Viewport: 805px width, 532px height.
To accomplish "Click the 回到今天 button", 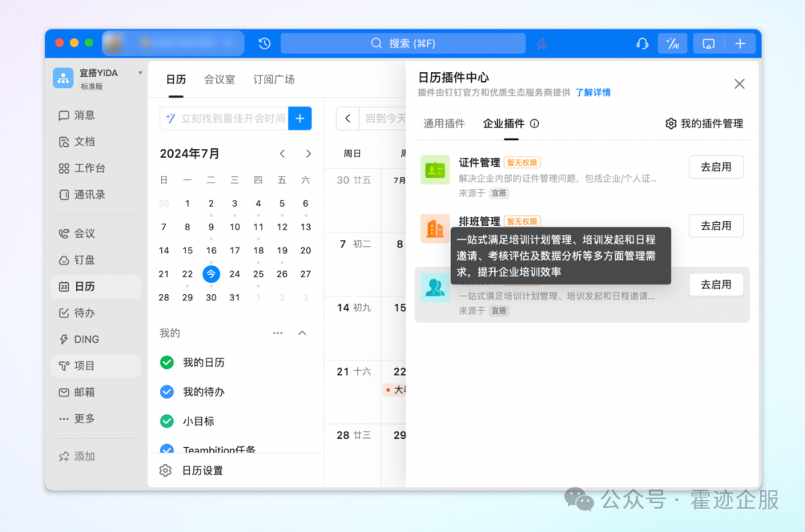I will pyautogui.click(x=385, y=118).
